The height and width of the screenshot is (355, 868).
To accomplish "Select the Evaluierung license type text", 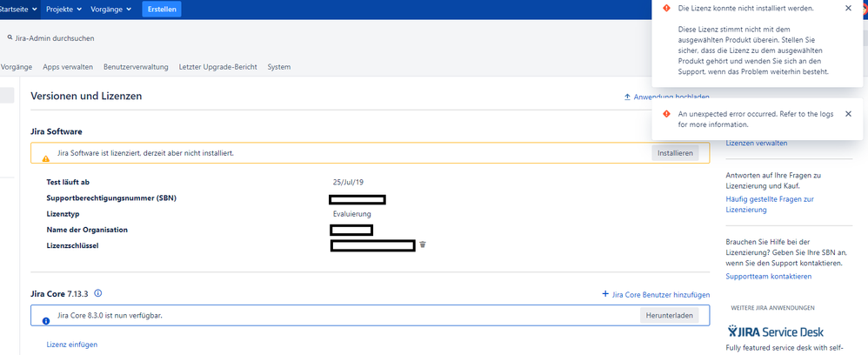I will (x=352, y=214).
